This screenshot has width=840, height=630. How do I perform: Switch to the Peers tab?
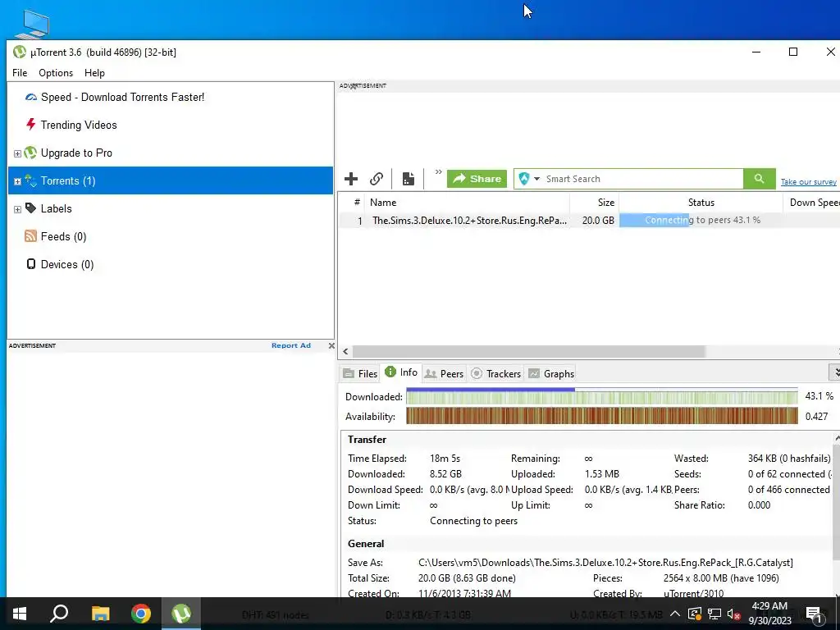tap(444, 373)
